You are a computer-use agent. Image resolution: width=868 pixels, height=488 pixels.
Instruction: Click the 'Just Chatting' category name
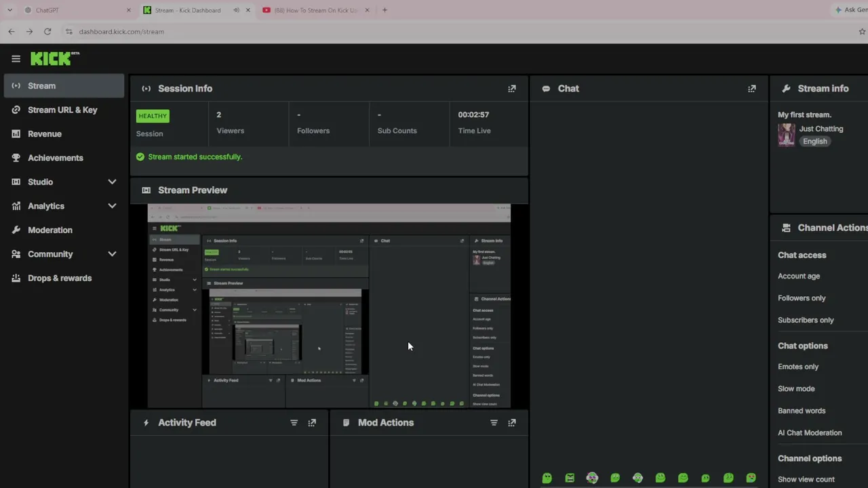pos(821,129)
